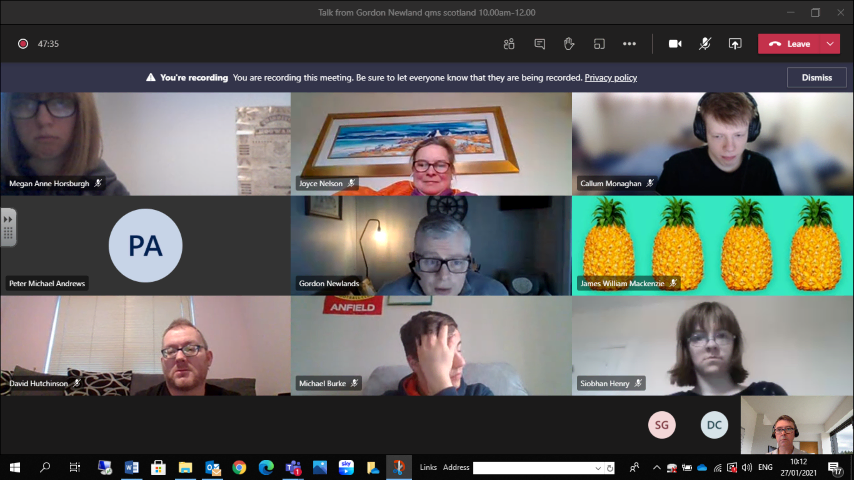Toggle the system volume speaker icon
Screen dimensions: 854x480
click(x=747, y=467)
